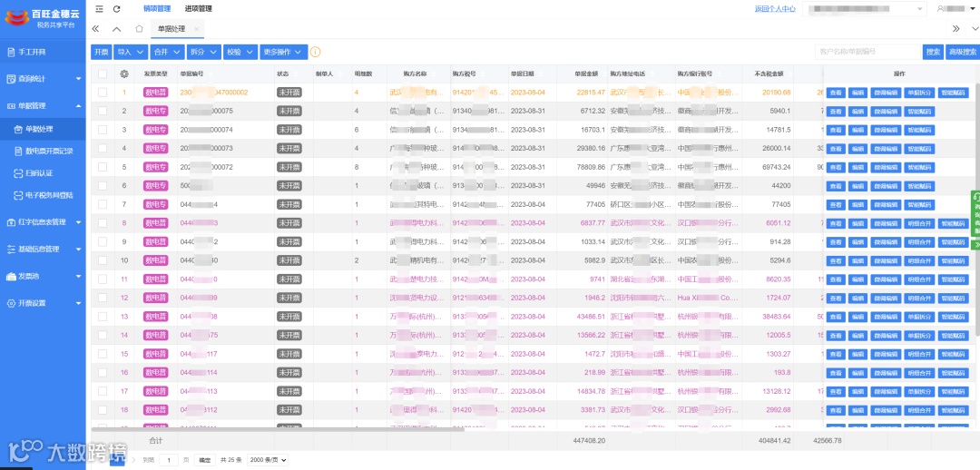This screenshot has height=470, width=980.
Task: Check the checkbox for row 1
Action: pyautogui.click(x=103, y=93)
